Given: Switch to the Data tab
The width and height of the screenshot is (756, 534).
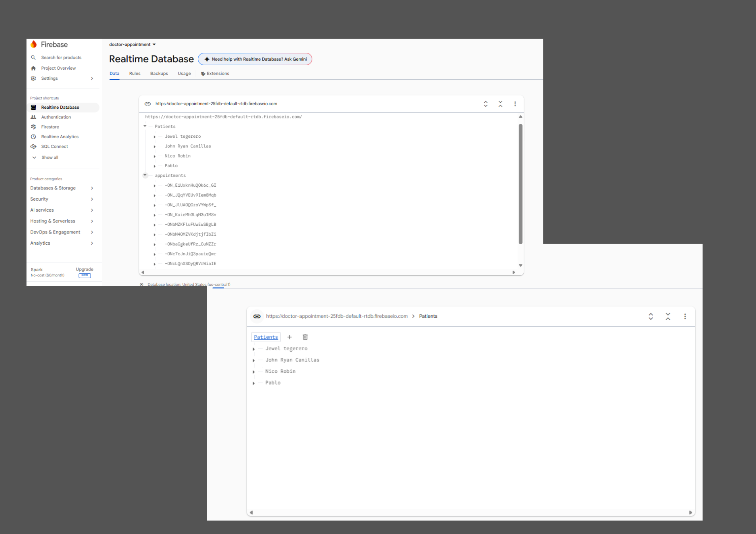Looking at the screenshot, I should tap(114, 74).
